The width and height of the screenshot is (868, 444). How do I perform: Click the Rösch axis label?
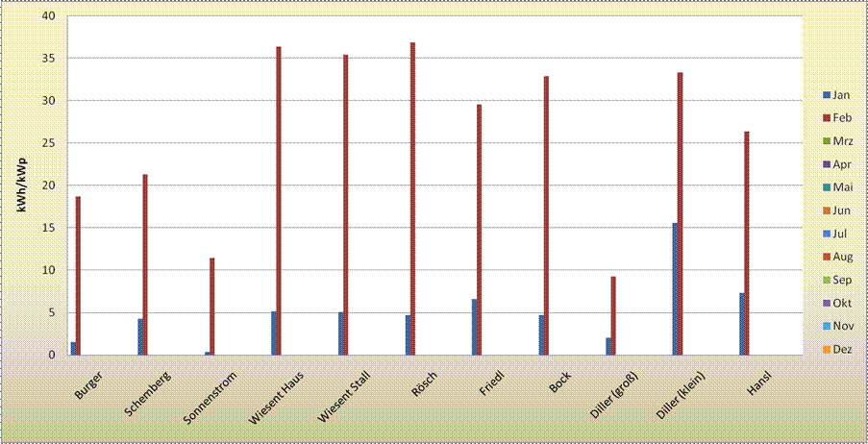pyautogui.click(x=425, y=383)
